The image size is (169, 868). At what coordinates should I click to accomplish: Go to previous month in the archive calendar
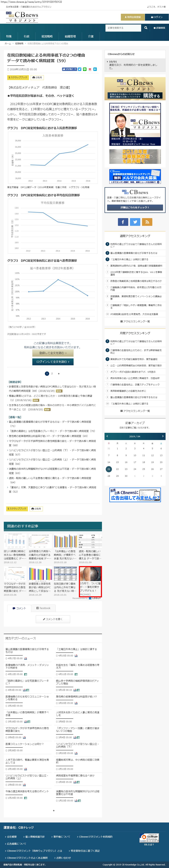tap(107, 436)
